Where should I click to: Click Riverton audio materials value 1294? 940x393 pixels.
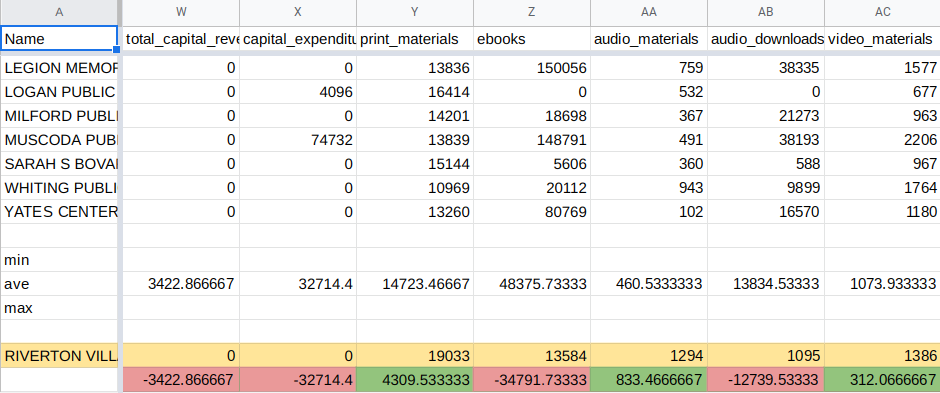649,356
